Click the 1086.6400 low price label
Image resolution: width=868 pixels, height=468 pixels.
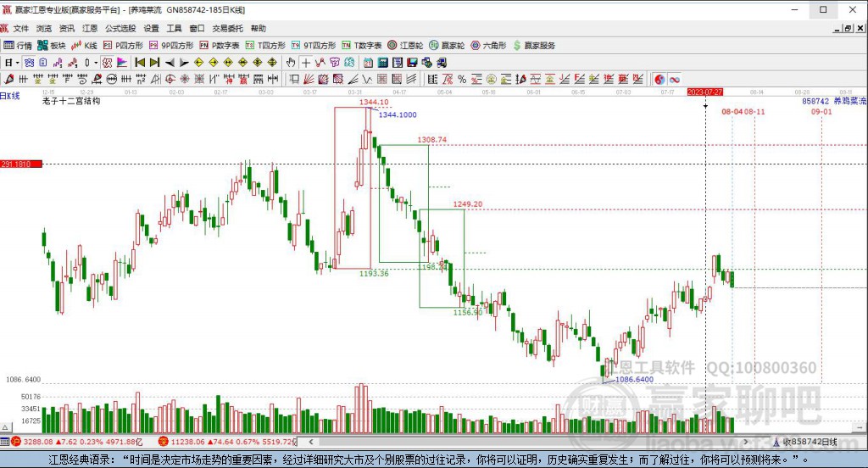tap(634, 379)
